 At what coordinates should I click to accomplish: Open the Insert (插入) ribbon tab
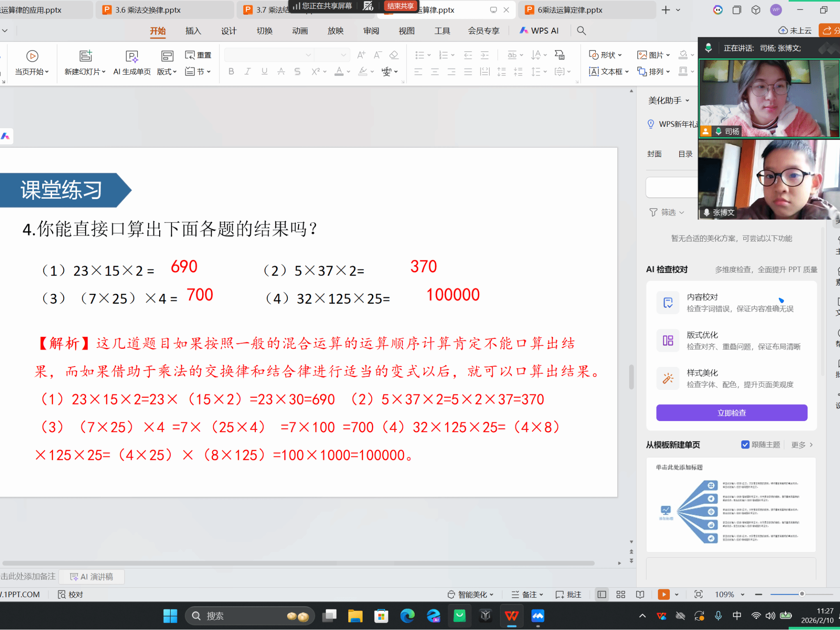[x=193, y=31]
